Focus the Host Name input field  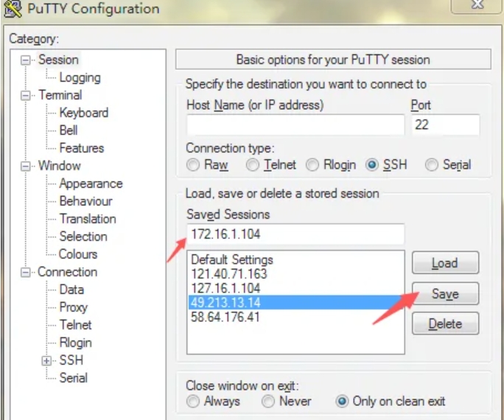(295, 125)
